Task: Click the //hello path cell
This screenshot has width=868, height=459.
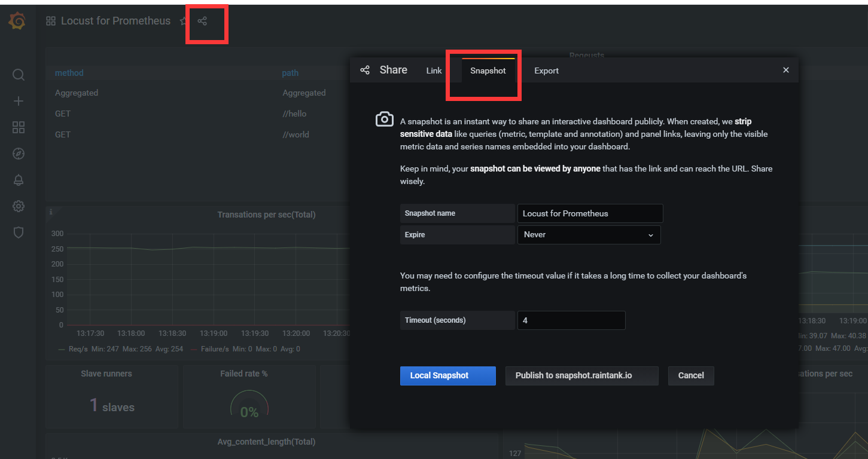Action: pos(294,114)
